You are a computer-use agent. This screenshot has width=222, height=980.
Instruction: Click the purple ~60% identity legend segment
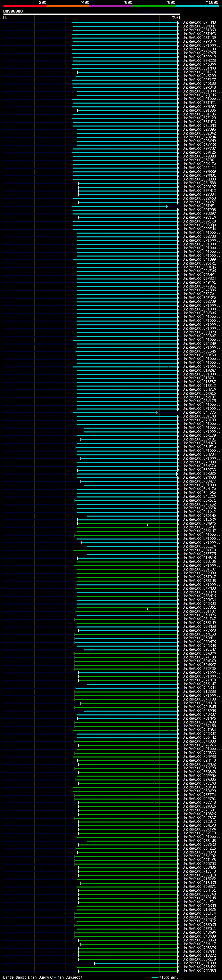(x=111, y=6)
